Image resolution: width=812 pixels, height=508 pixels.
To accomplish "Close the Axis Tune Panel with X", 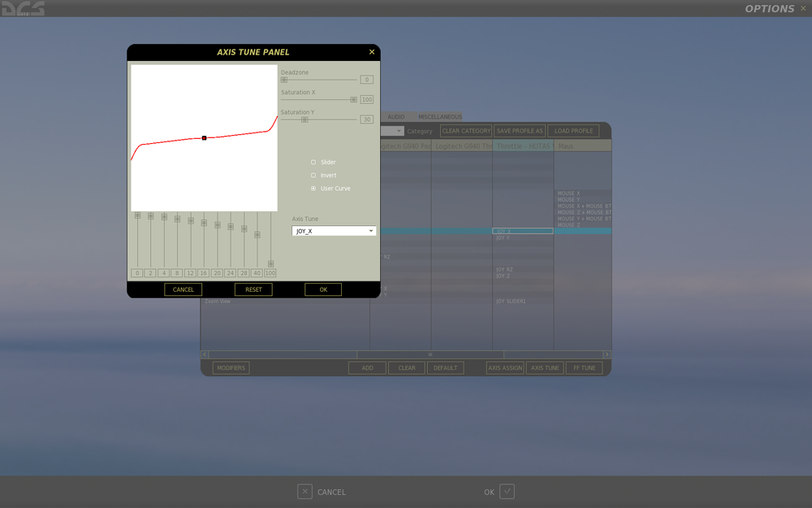I will point(371,52).
